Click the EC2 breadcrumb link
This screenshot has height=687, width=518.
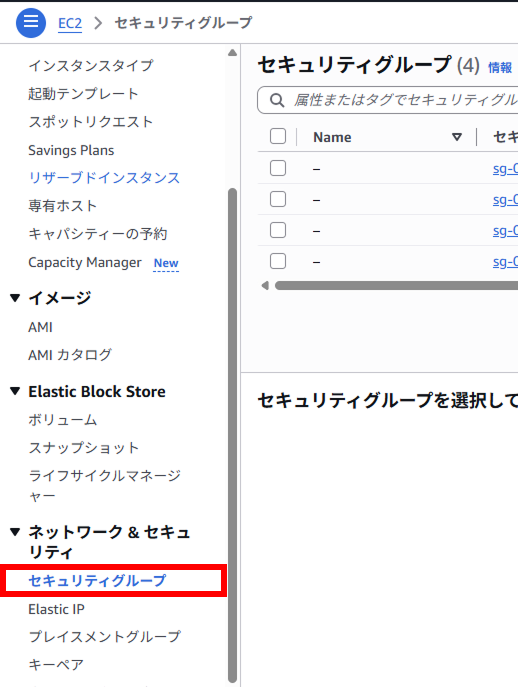click(x=70, y=23)
